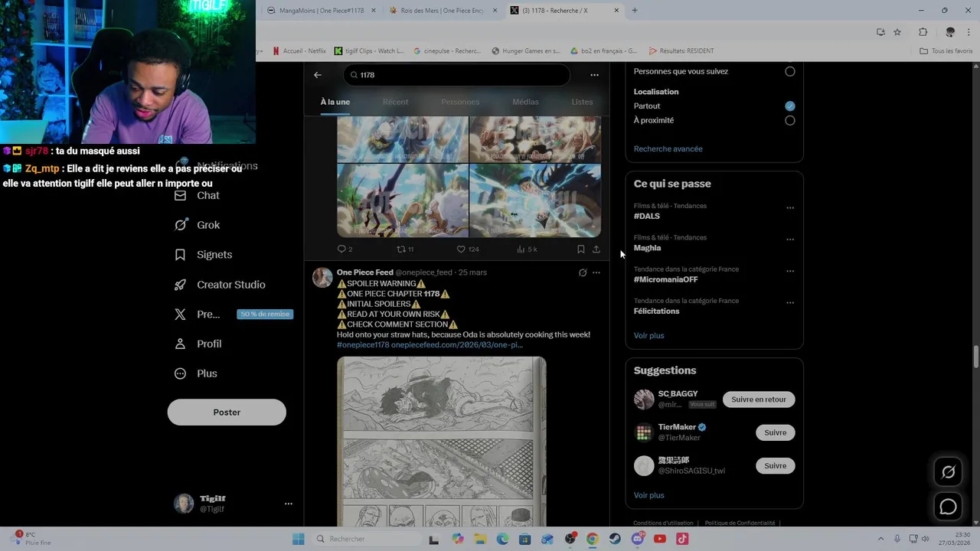Open TikTok from the taskbar
Viewport: 980px width, 551px height.
coord(682,539)
